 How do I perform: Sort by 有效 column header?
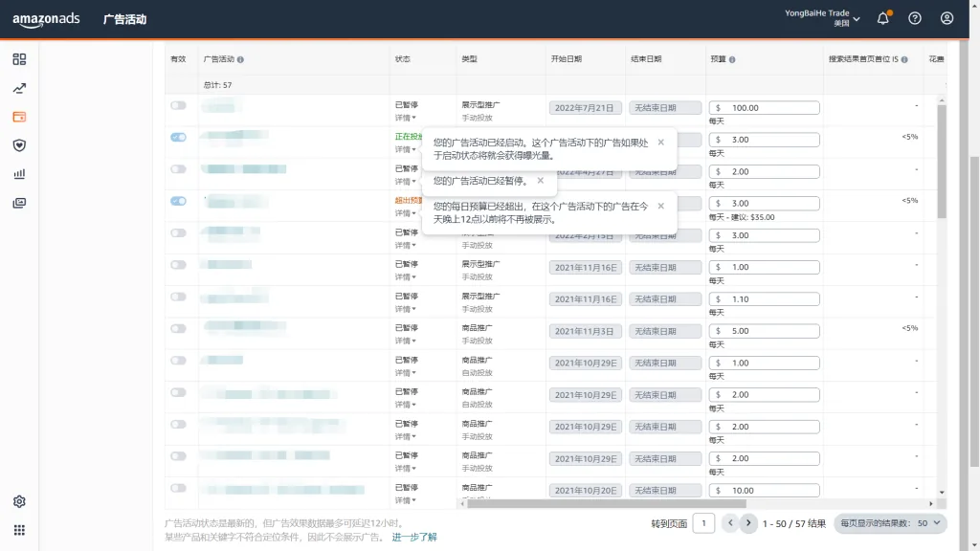tap(178, 59)
